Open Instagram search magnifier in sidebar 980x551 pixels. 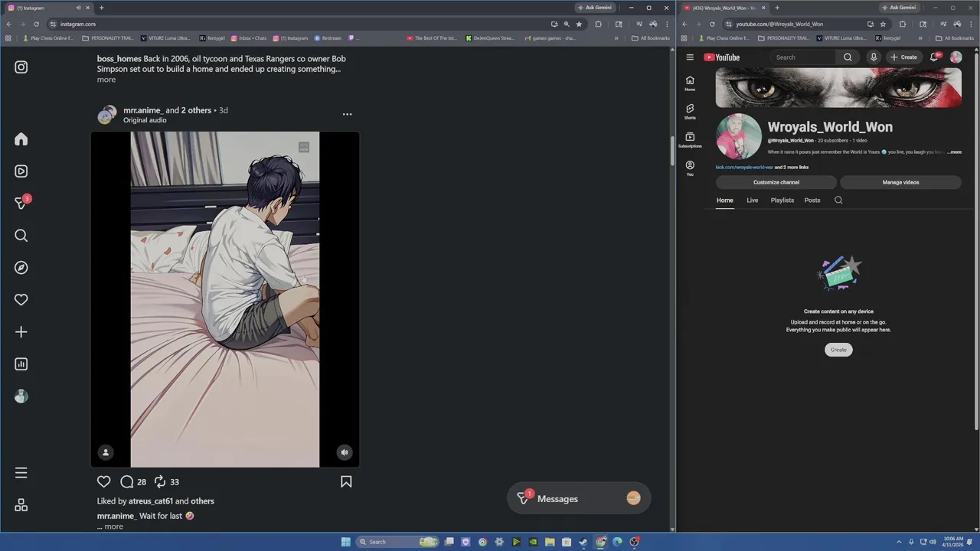[x=21, y=236]
